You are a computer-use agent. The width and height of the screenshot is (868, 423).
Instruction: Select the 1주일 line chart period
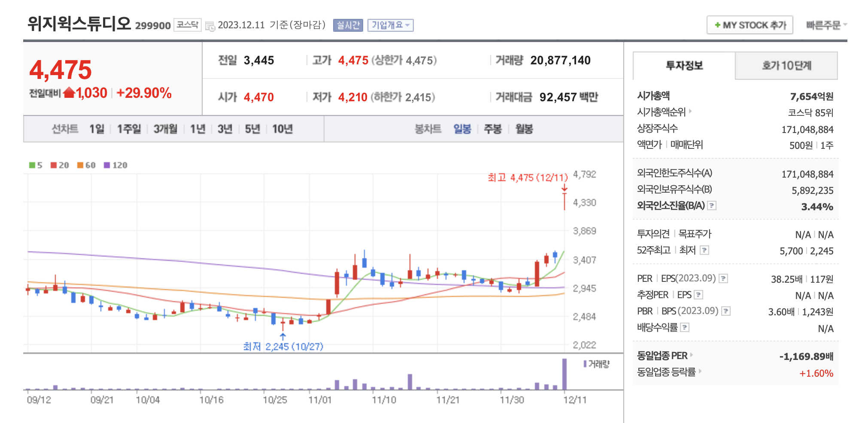click(129, 129)
